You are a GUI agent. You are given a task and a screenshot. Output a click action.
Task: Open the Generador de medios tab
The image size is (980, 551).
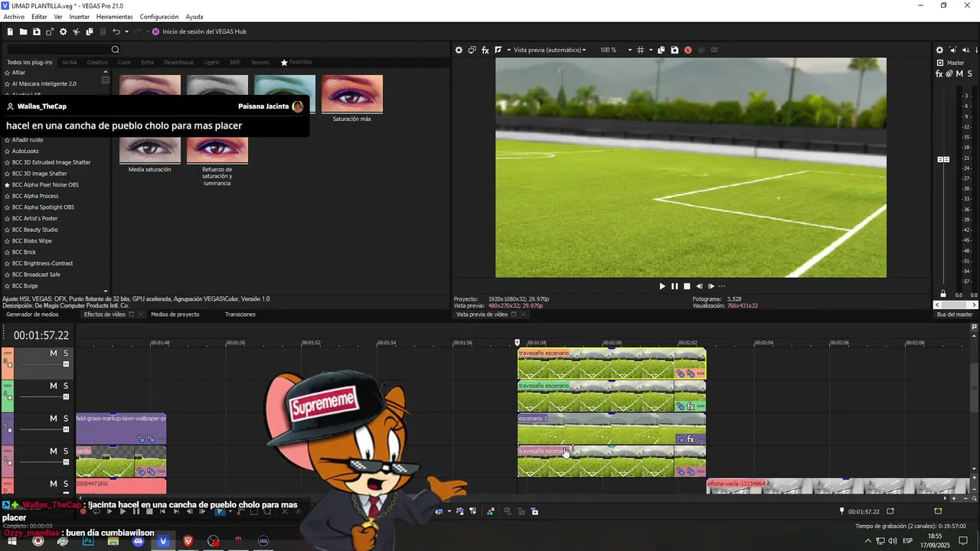[32, 315]
